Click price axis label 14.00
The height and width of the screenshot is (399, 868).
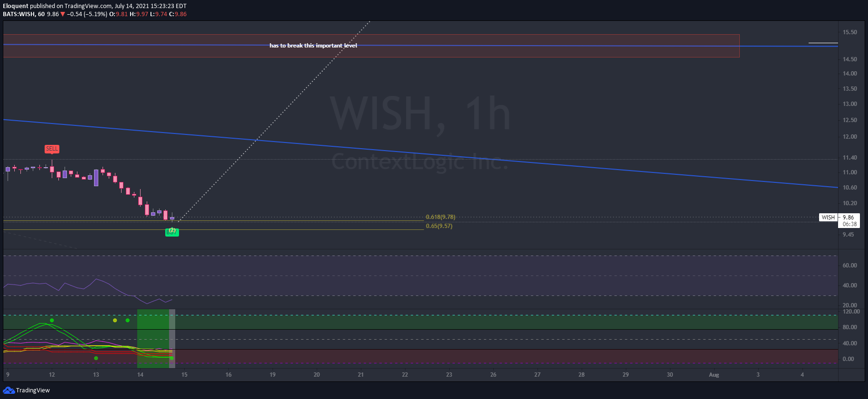850,74
